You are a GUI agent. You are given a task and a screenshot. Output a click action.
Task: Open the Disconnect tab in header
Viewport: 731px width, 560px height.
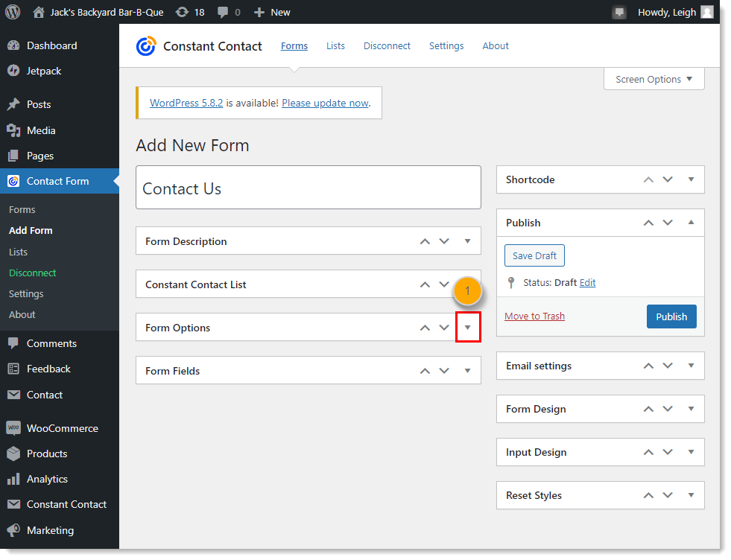click(387, 45)
